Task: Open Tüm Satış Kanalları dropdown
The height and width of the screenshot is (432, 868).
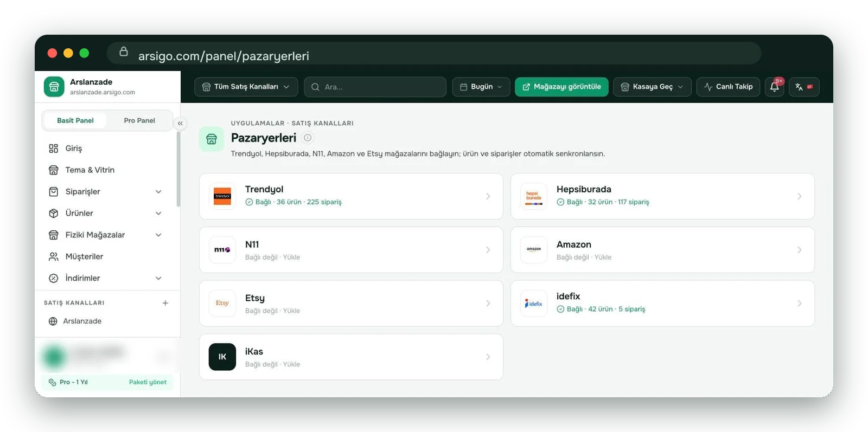Action: (x=246, y=87)
